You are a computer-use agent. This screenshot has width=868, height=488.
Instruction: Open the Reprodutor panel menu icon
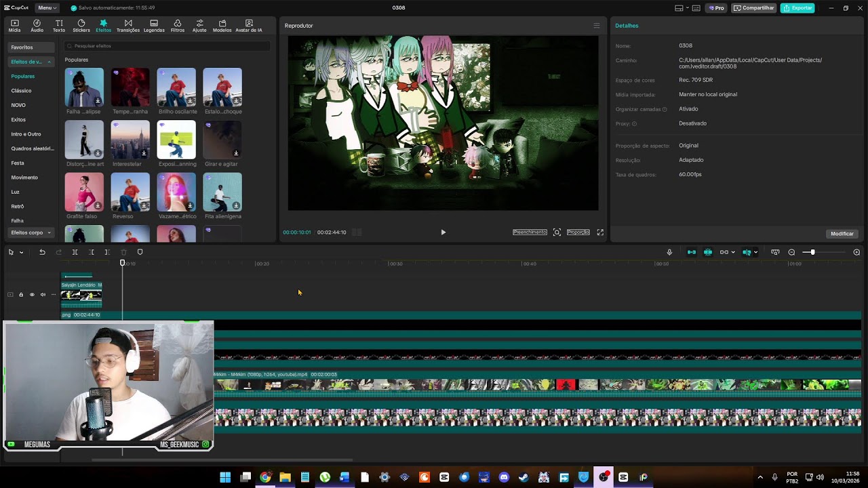(x=597, y=26)
